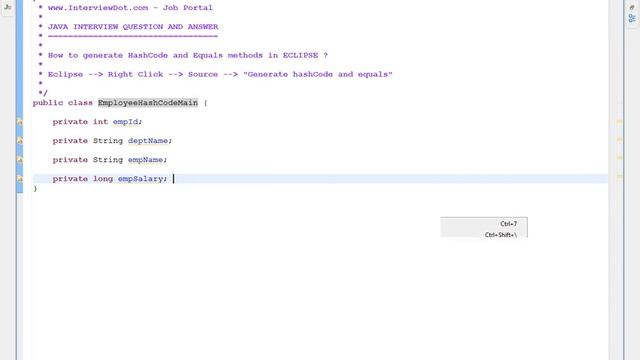Click warning marker beside empName field
This screenshot has width=640, height=360.
pyautogui.click(x=20, y=160)
